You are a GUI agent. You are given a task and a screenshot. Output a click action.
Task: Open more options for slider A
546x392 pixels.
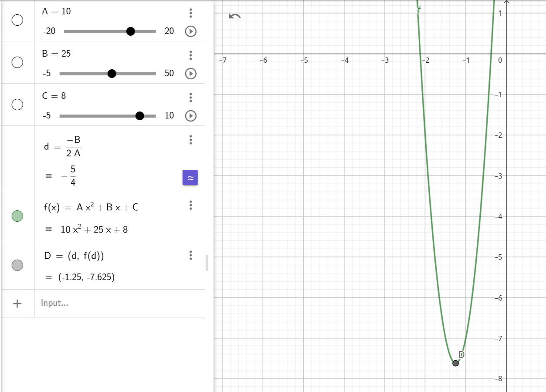click(x=190, y=13)
